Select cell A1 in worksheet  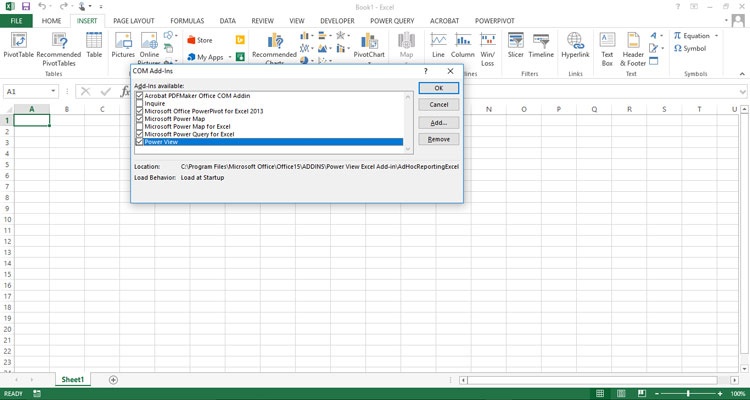(32, 120)
